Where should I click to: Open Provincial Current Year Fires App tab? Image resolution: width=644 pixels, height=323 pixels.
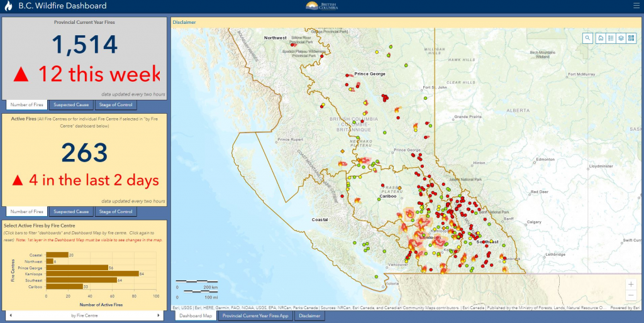point(255,315)
